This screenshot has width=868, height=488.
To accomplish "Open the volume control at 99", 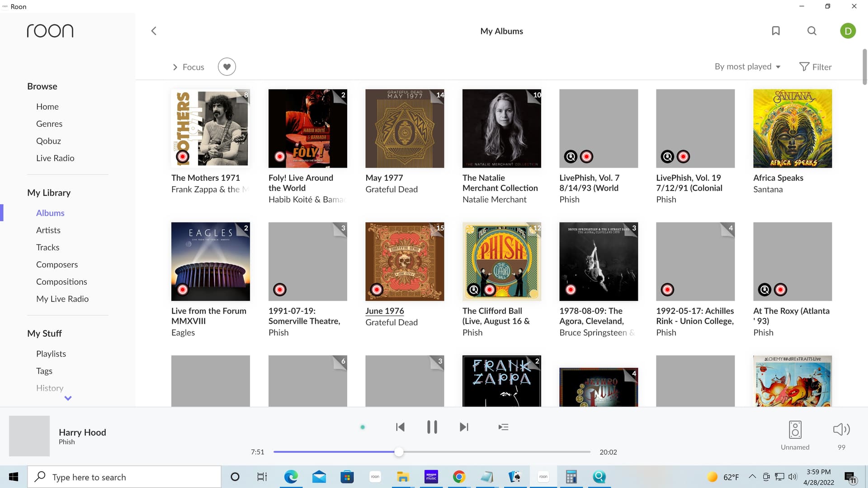I will (x=841, y=430).
